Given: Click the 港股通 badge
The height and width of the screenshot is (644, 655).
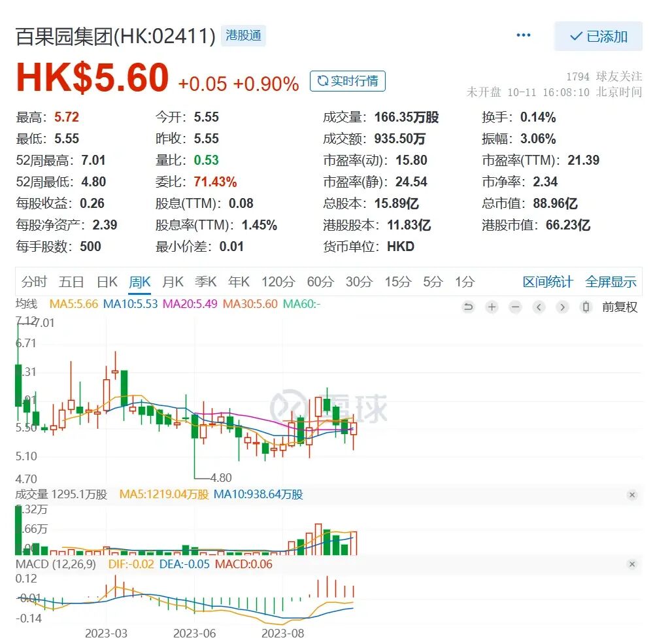Looking at the screenshot, I should (243, 35).
